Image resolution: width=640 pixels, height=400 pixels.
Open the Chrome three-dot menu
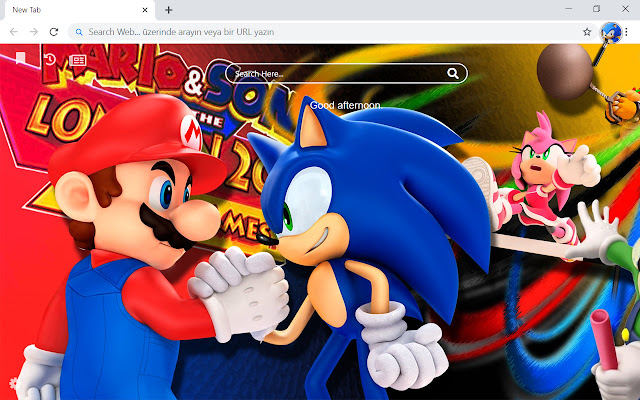(626, 32)
